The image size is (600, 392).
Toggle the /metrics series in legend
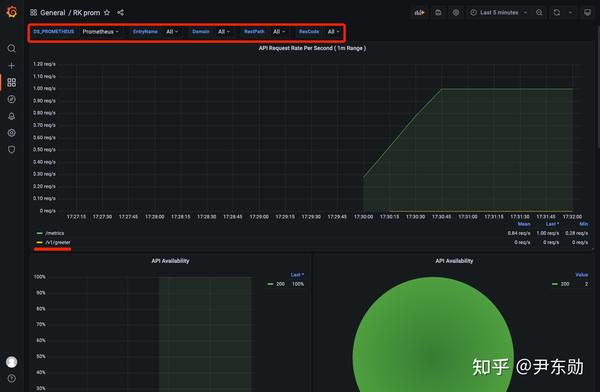[x=55, y=233]
